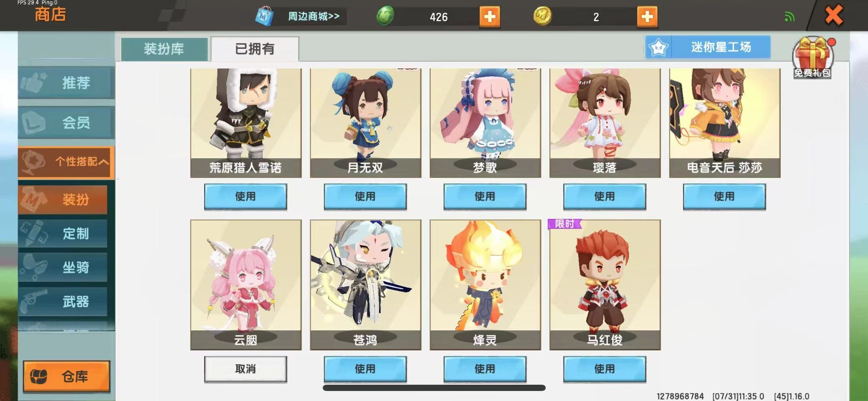The height and width of the screenshot is (401, 868).
Task: Open the 迷你星工场 star button
Action: point(708,47)
